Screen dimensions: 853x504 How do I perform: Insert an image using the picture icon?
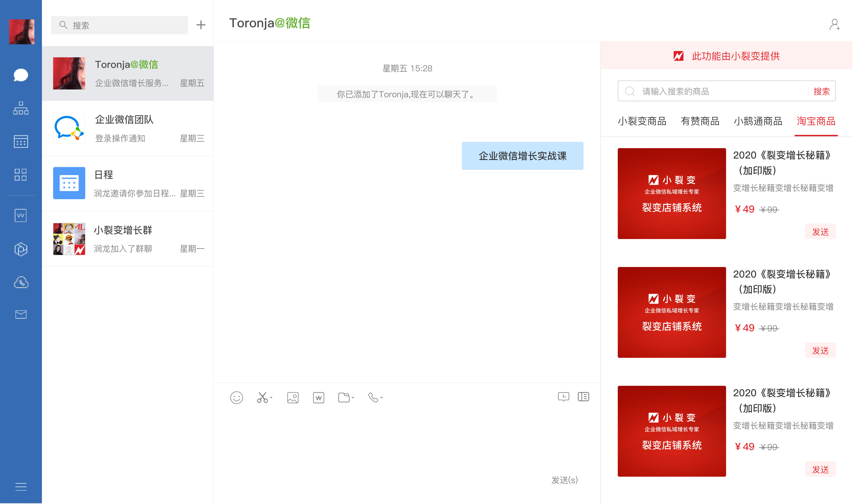coord(293,397)
